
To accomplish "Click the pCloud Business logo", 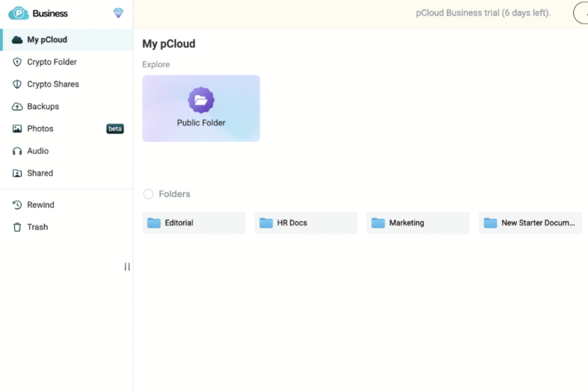I will pos(38,13).
